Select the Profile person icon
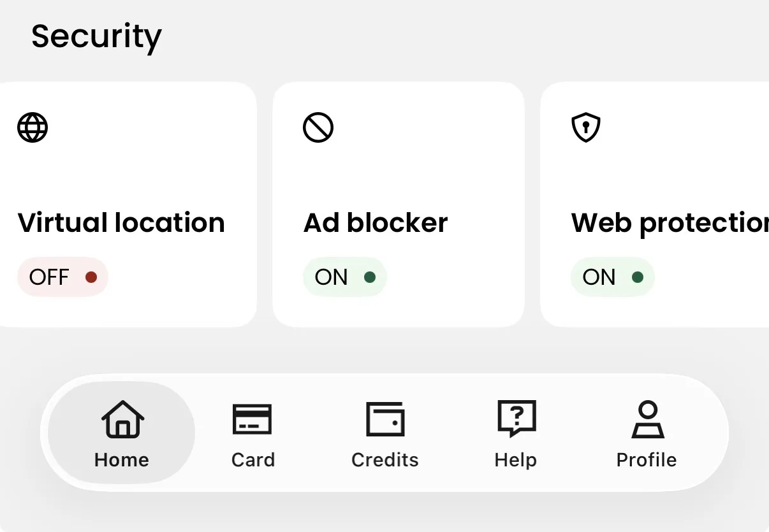The height and width of the screenshot is (532, 769). pos(647,419)
